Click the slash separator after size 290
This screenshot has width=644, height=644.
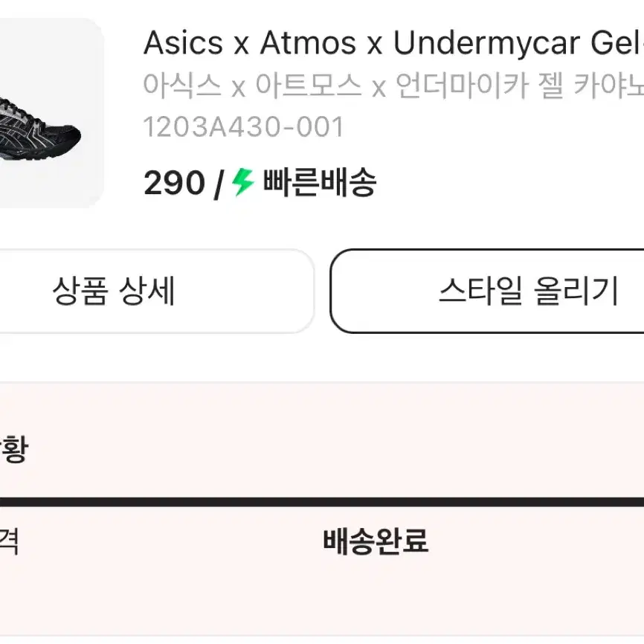coord(219,184)
